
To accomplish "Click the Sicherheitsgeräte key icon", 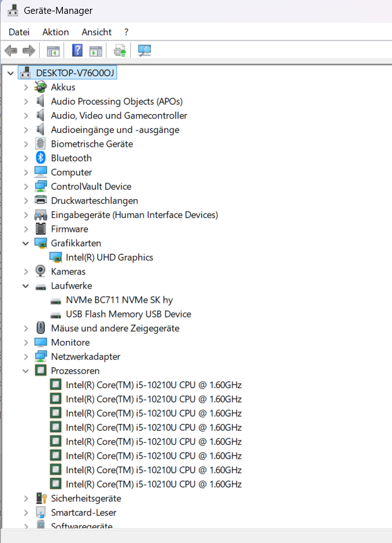I will [41, 498].
